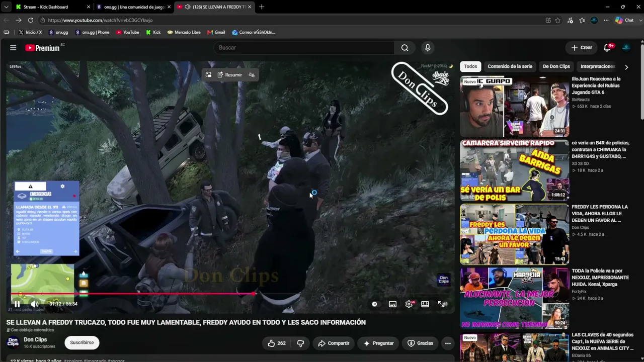The height and width of the screenshot is (362, 644).
Task: Open the Mercado Libre bookmark
Action: pyautogui.click(x=184, y=32)
